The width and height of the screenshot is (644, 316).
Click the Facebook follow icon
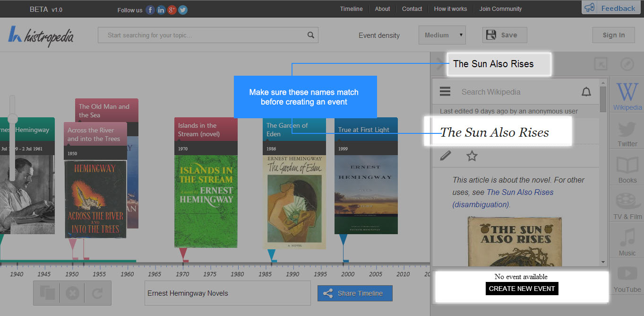(150, 10)
